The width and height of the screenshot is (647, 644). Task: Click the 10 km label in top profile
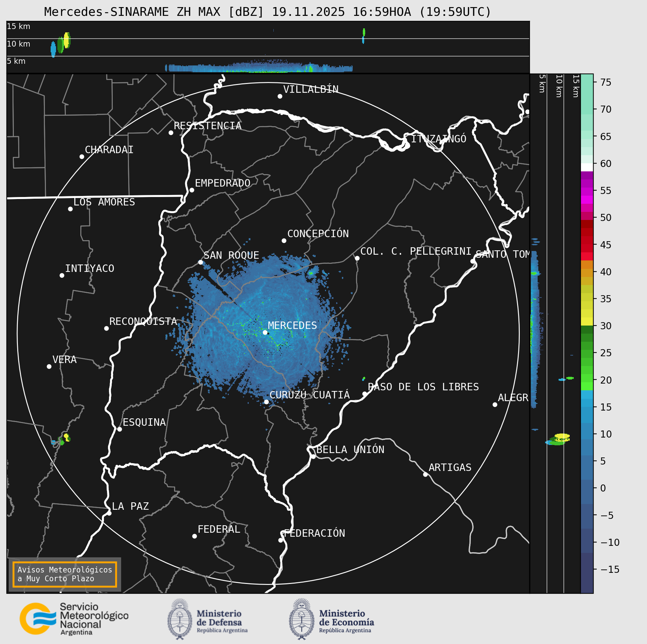[19, 44]
